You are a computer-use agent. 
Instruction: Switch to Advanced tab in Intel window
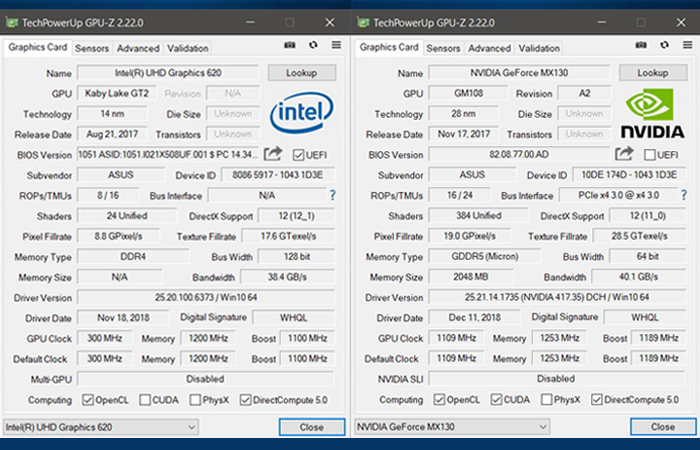pyautogui.click(x=138, y=48)
